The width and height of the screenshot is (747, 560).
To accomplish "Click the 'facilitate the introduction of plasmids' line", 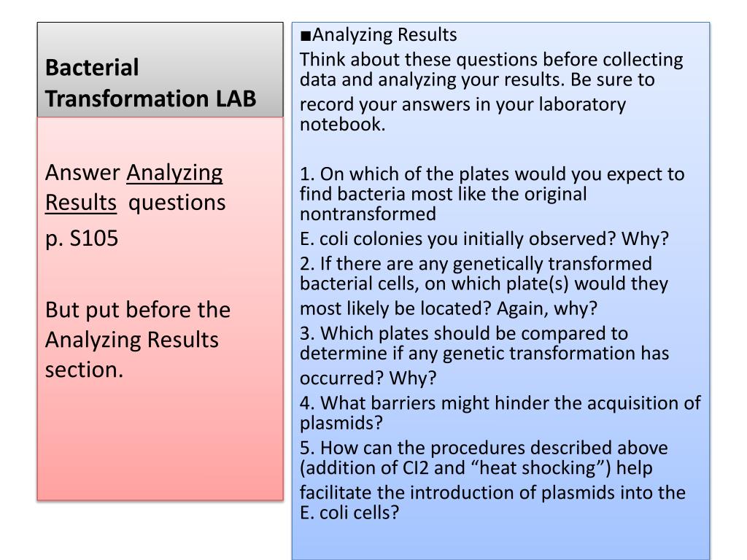I will tap(492, 492).
